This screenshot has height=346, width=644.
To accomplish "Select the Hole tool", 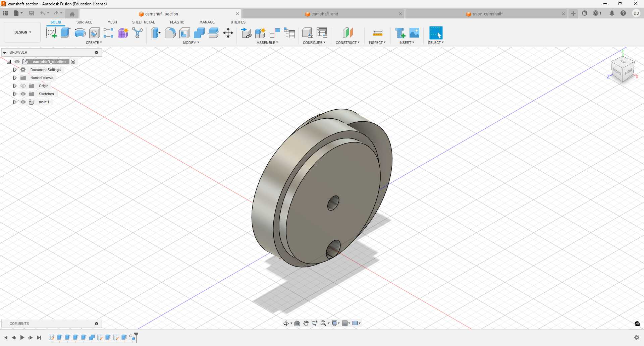I will coord(94,33).
